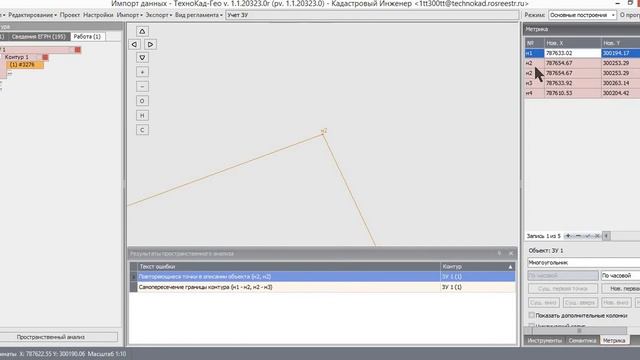This screenshot has width=640, height=360.
Task: Pan the map view up
Action: click(x=142, y=31)
